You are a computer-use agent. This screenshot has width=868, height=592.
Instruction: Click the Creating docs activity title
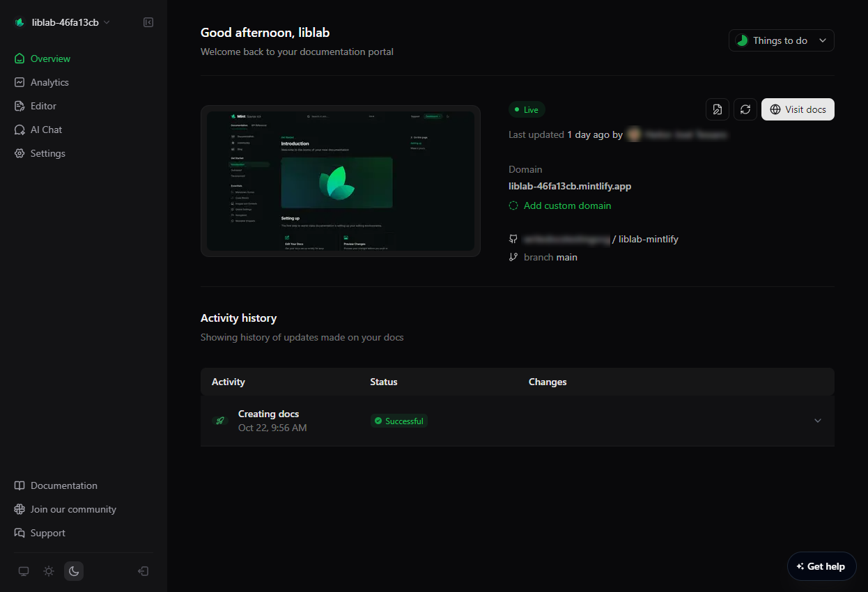[269, 414]
